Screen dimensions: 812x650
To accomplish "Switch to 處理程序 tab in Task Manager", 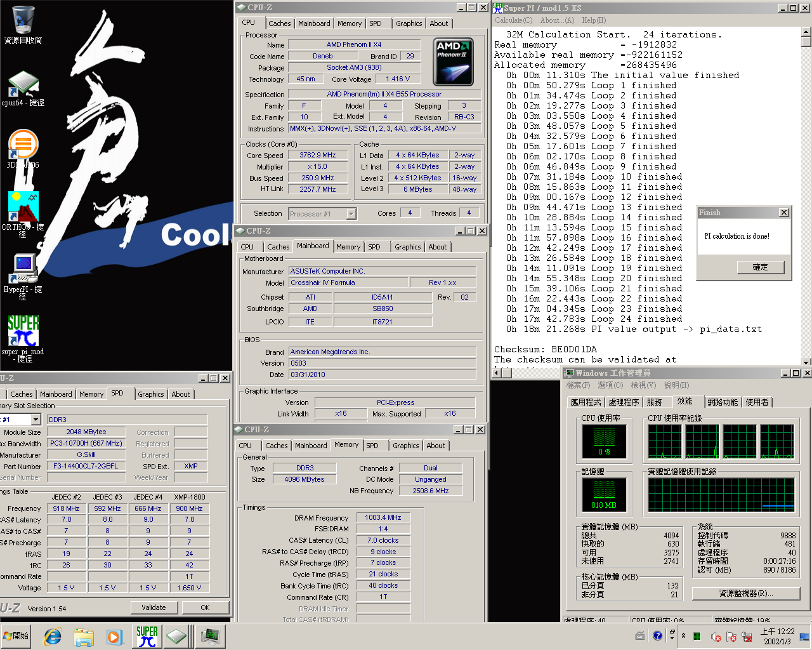I will point(624,402).
